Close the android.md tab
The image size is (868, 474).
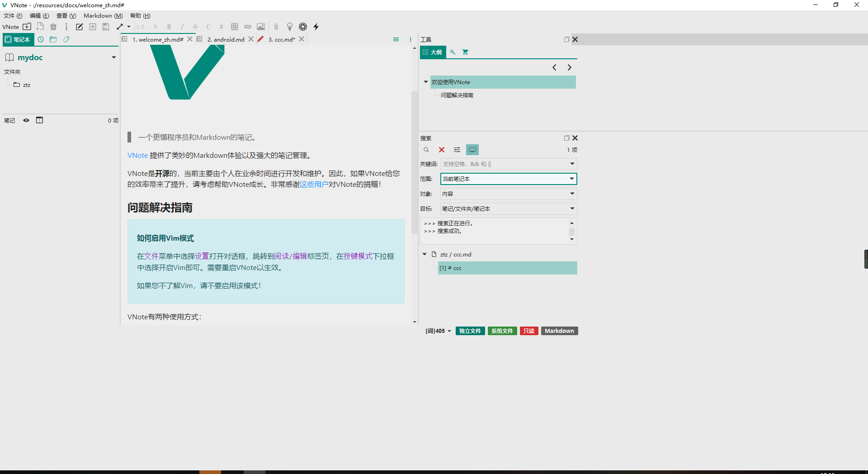click(x=251, y=39)
